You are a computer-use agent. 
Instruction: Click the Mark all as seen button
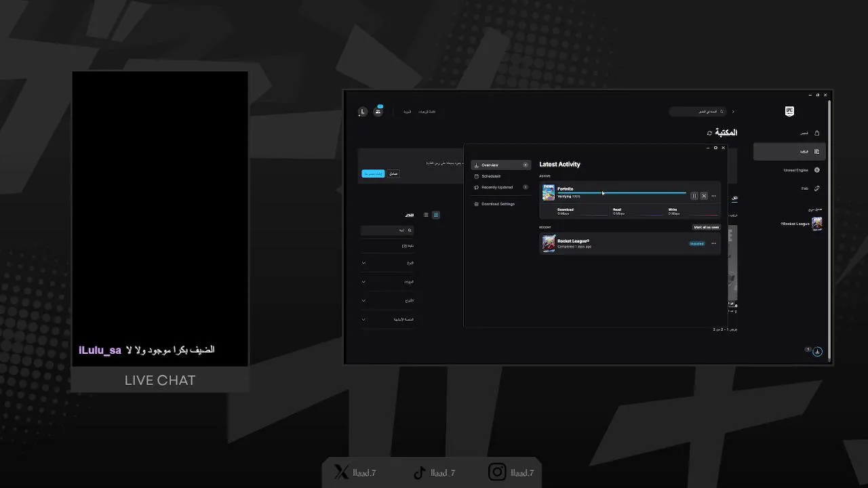[706, 227]
